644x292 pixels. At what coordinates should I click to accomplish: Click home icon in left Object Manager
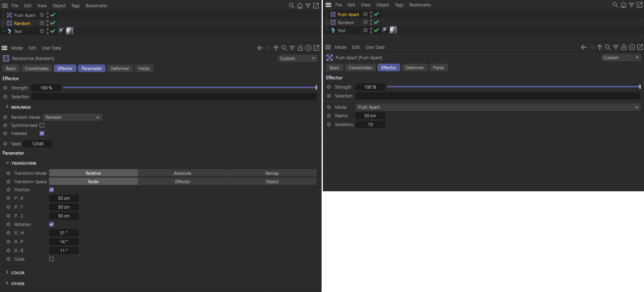click(300, 6)
